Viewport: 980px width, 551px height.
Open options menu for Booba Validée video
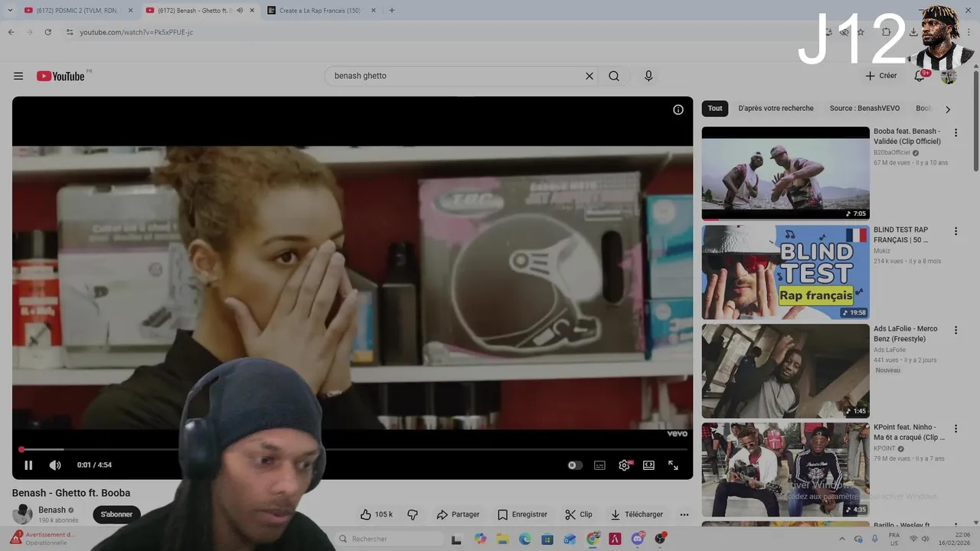click(x=955, y=132)
